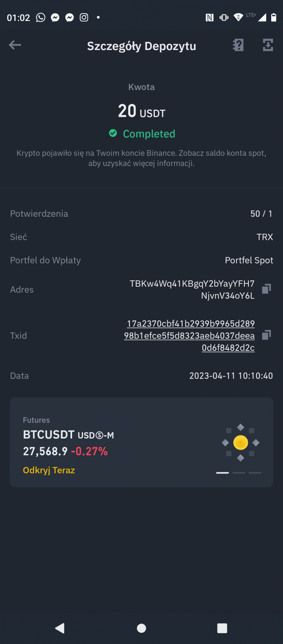Tap the green Completed status checkmark
Image resolution: width=283 pixels, height=644 pixels.
(x=113, y=133)
